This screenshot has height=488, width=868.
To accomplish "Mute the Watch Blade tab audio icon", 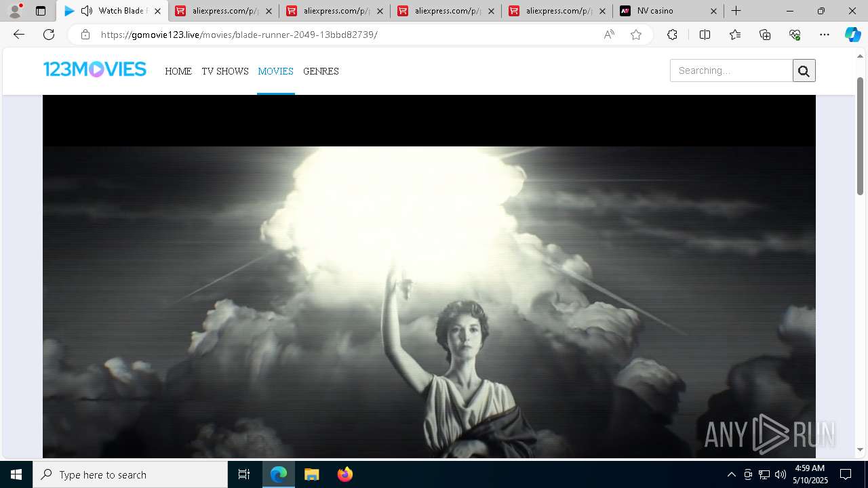I will point(86,11).
